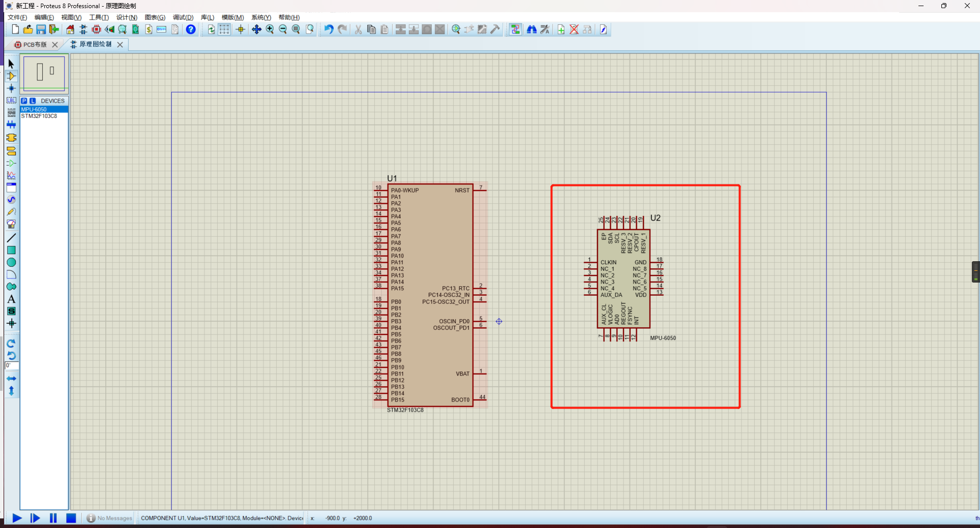Toggle false origin crosshair
The image size is (980, 528).
pyautogui.click(x=241, y=29)
